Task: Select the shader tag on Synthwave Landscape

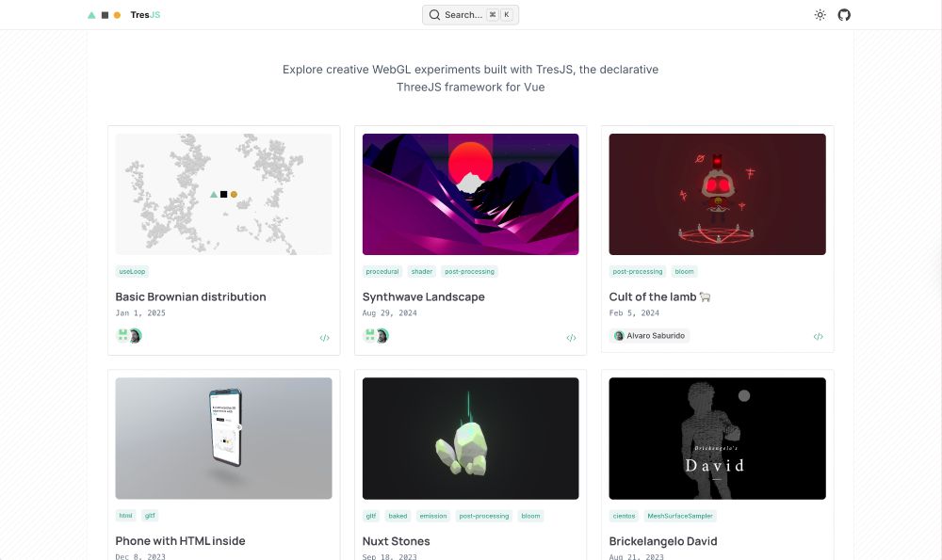Action: click(422, 271)
